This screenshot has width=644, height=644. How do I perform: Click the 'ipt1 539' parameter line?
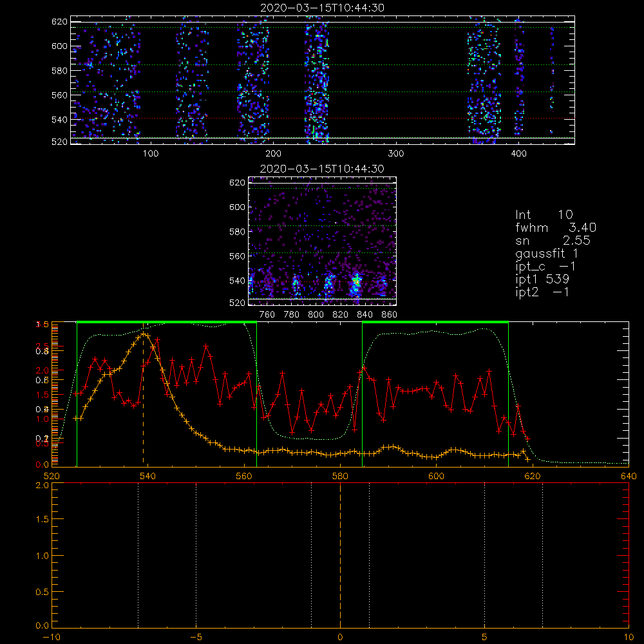[x=542, y=279]
